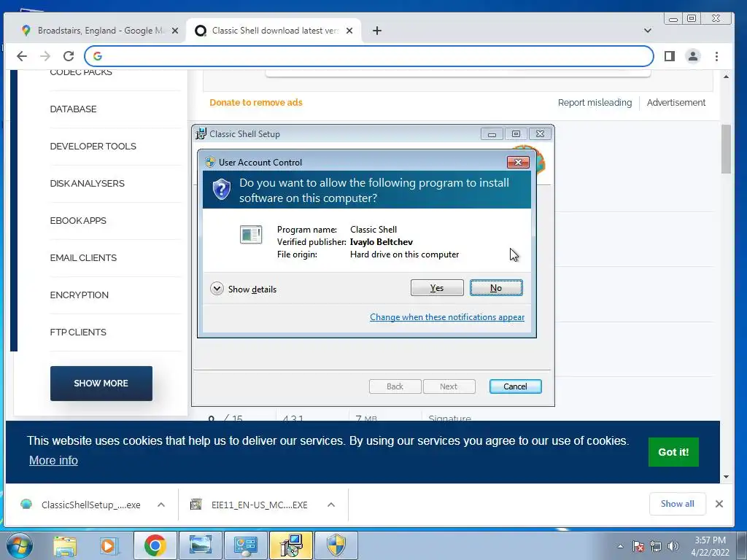
Task: Open Chrome three-dot menu
Action: coord(716,56)
